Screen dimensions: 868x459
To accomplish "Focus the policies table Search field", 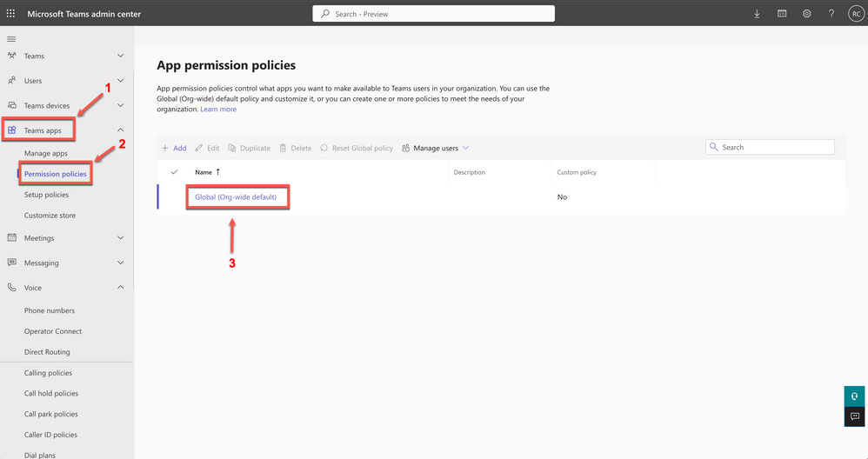I will click(770, 147).
